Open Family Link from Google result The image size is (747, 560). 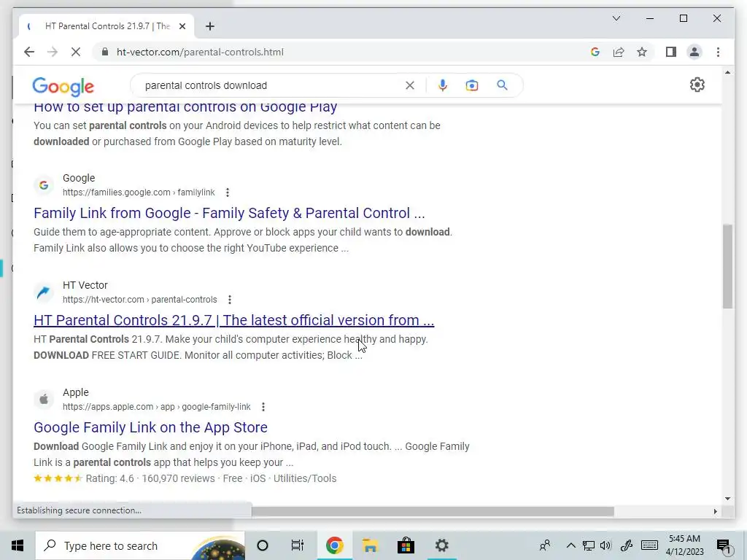[x=229, y=213]
